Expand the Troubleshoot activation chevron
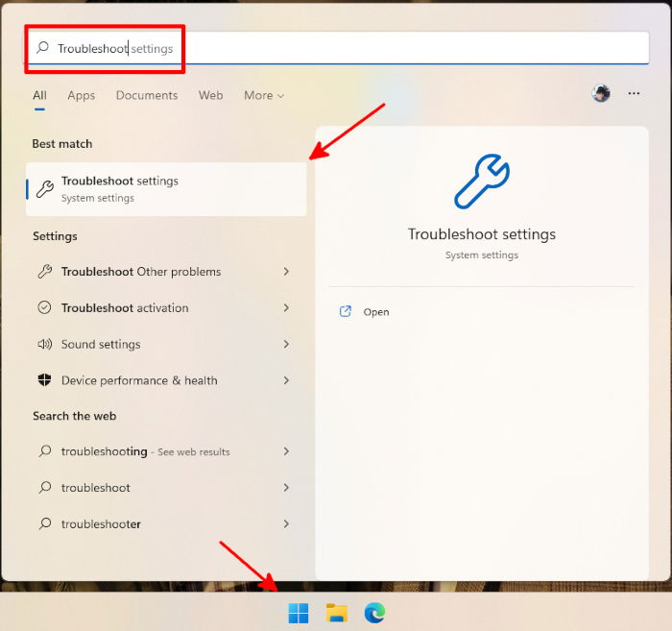 tap(286, 307)
